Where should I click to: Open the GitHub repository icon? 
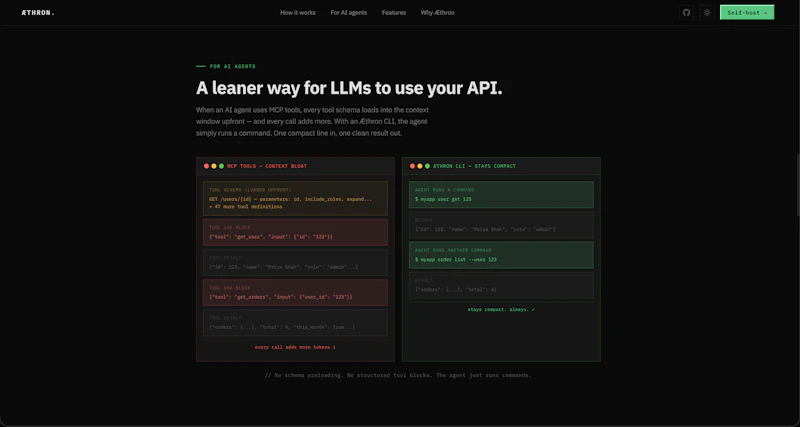[x=686, y=13]
